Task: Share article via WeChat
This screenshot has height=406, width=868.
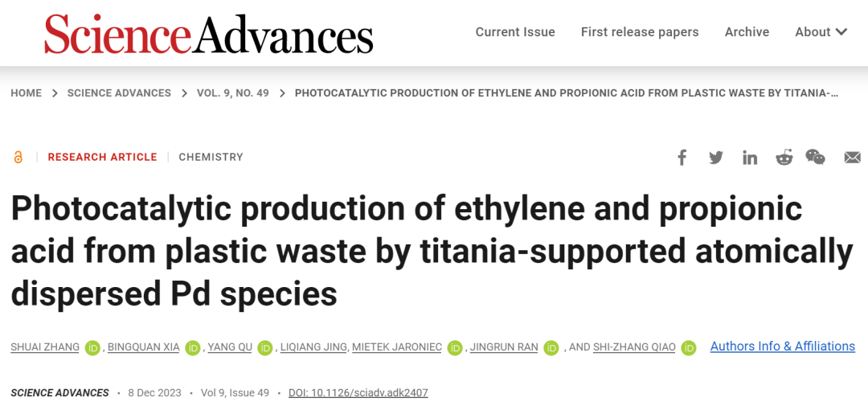Action: 816,158
